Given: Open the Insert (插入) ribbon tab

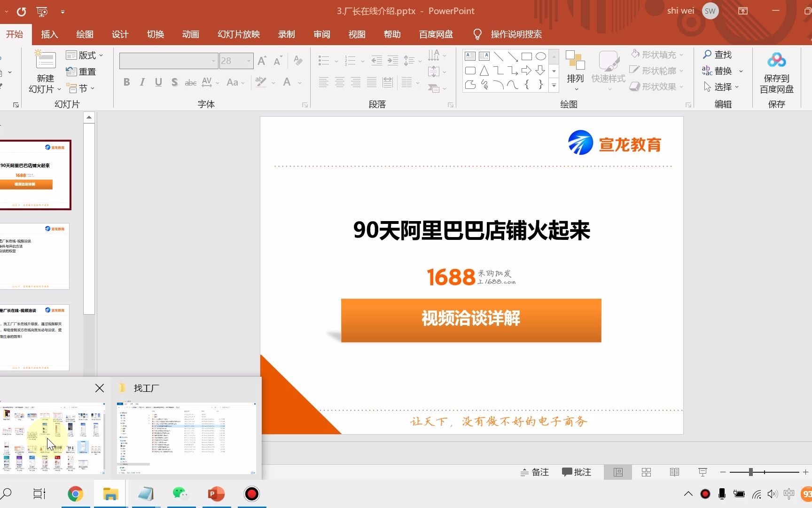Looking at the screenshot, I should (49, 34).
